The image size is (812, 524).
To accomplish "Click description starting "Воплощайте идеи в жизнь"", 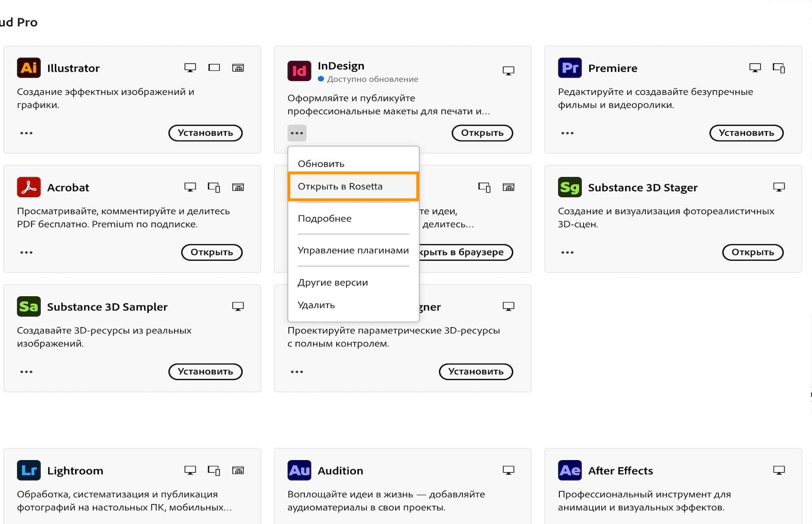I will [386, 501].
